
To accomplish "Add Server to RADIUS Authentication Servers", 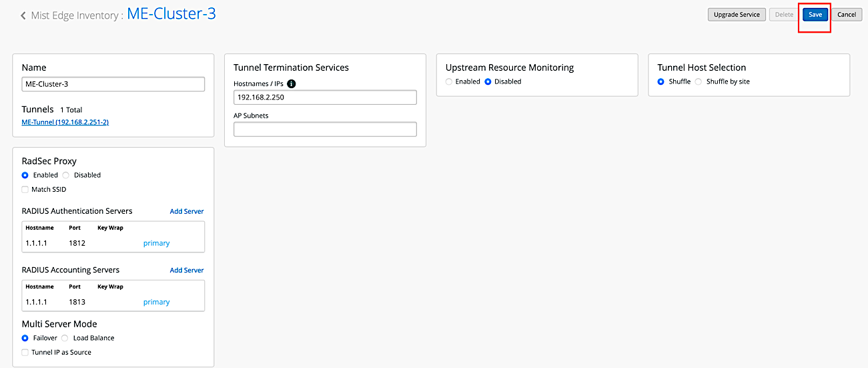I will tap(187, 212).
